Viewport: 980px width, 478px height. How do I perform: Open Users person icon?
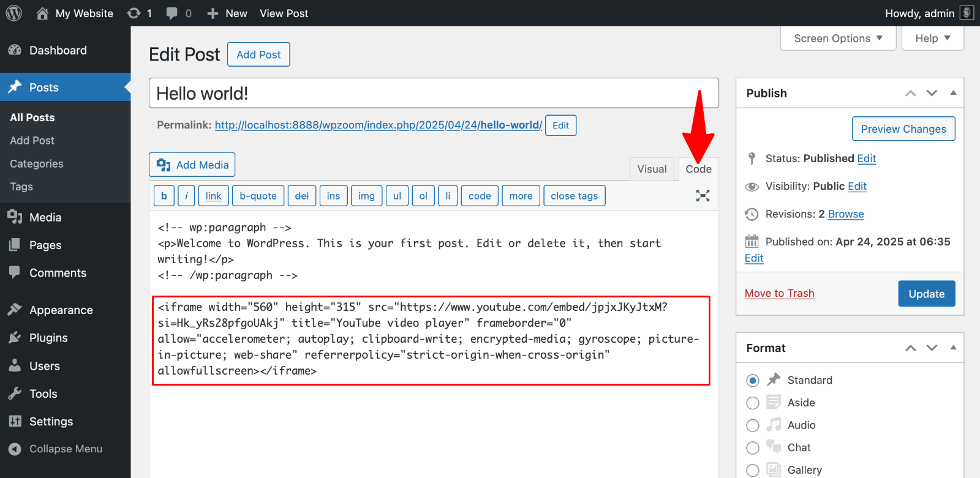click(x=15, y=365)
